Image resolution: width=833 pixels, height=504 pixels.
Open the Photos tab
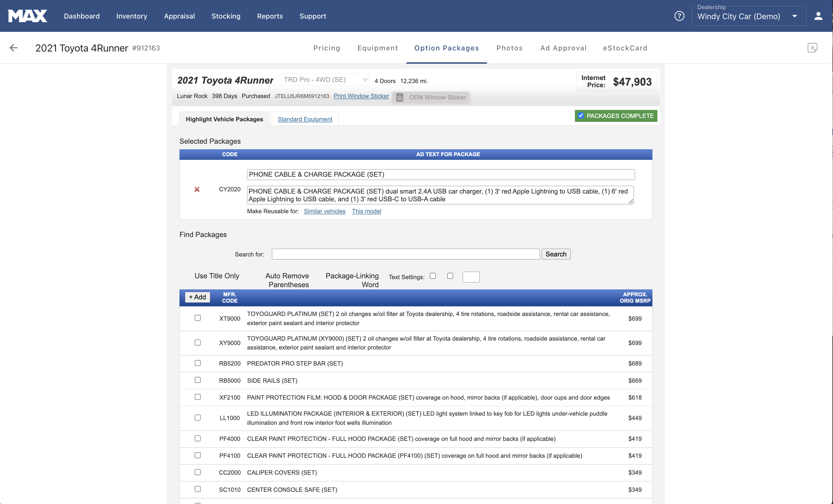click(x=510, y=48)
